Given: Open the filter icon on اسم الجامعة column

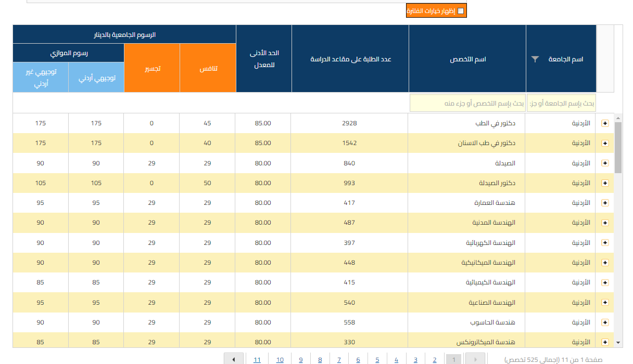Looking at the screenshot, I should pos(535,59).
